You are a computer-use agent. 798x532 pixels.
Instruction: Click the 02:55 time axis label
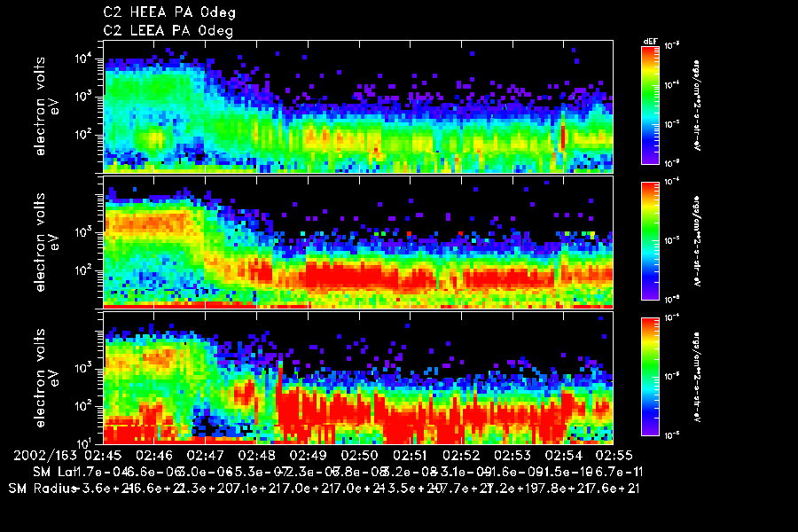[614, 455]
